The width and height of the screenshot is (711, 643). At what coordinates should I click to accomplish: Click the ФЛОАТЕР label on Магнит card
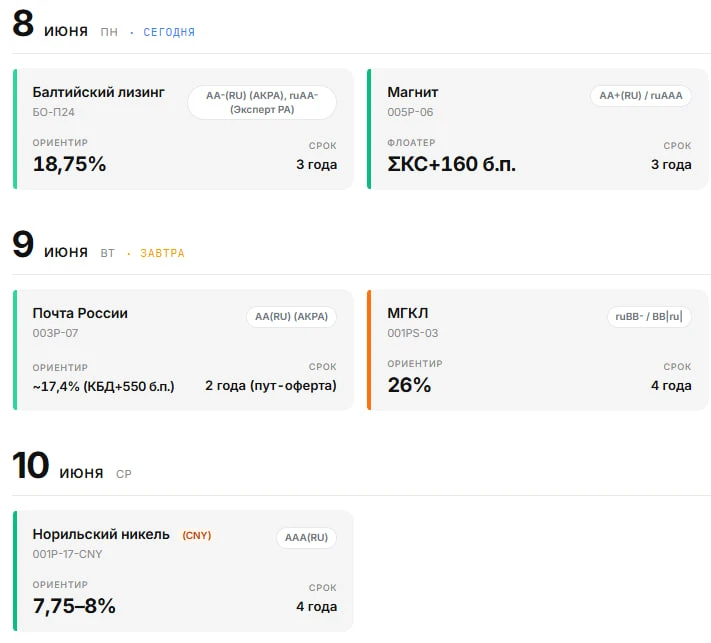click(411, 142)
